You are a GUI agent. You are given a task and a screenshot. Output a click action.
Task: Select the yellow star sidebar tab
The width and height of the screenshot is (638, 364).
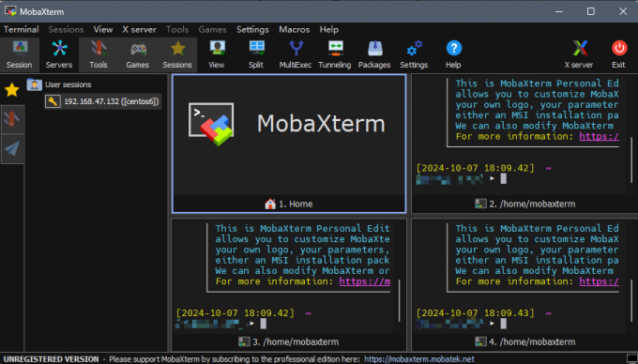[x=12, y=90]
